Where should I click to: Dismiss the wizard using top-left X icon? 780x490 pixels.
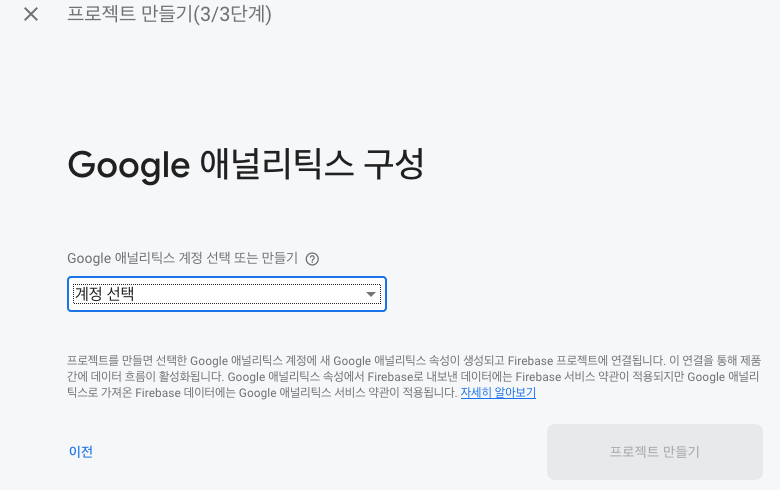coord(31,15)
